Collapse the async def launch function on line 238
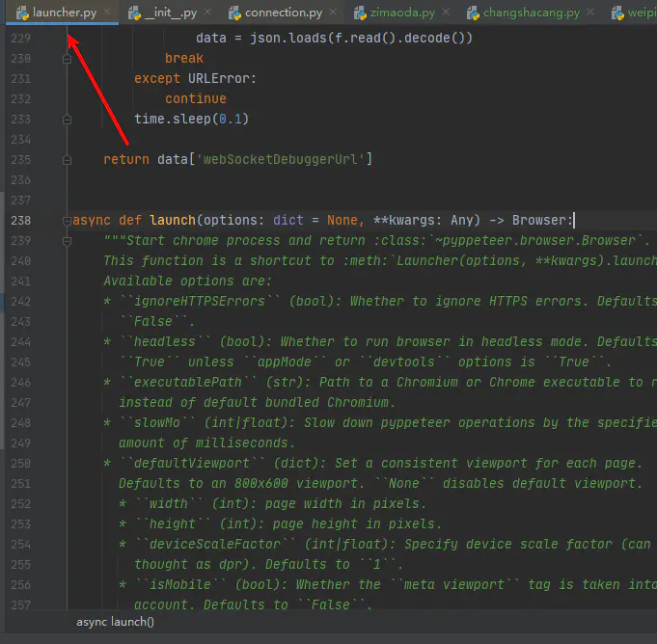 (x=67, y=221)
